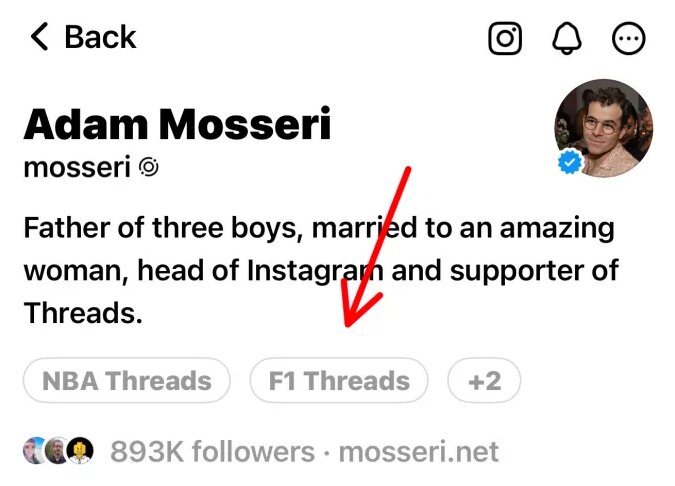Select the mosseri username text

pos(76,167)
